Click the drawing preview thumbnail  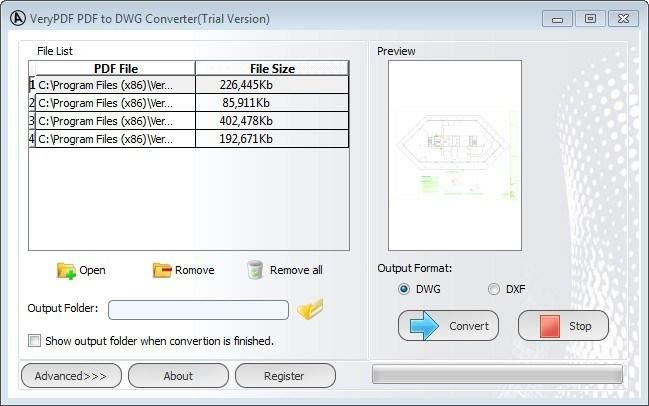point(455,156)
